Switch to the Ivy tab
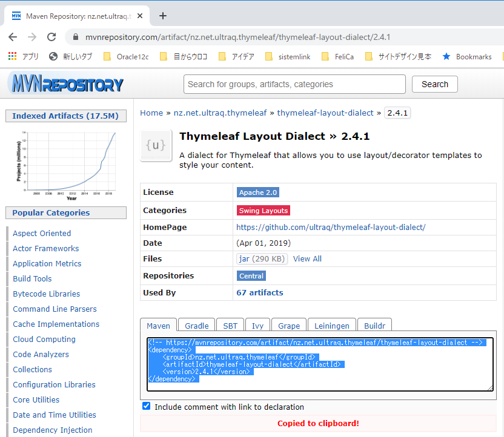 [x=258, y=325]
